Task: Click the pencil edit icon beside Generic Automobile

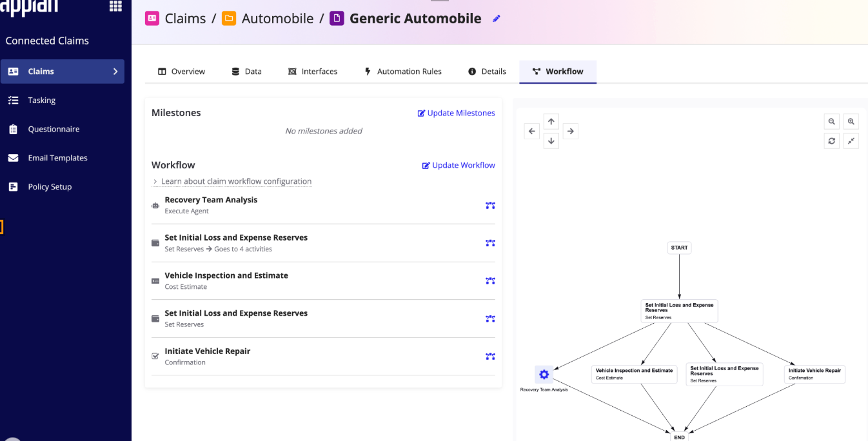Action: click(x=497, y=19)
